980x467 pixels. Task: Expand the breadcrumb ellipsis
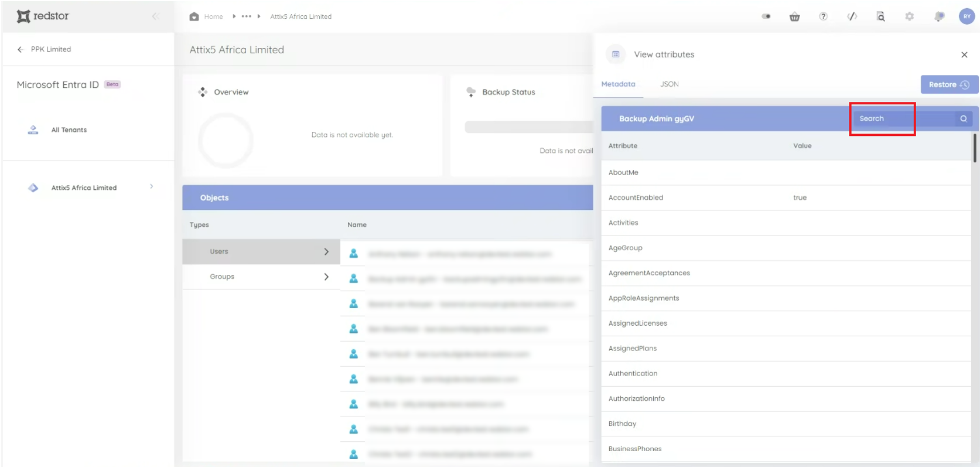point(247,16)
